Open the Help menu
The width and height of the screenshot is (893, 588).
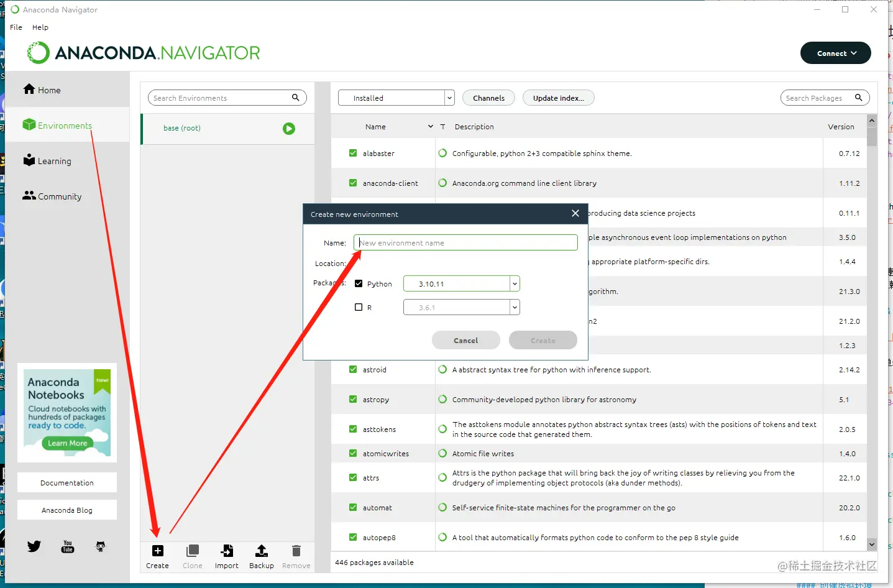click(x=40, y=27)
